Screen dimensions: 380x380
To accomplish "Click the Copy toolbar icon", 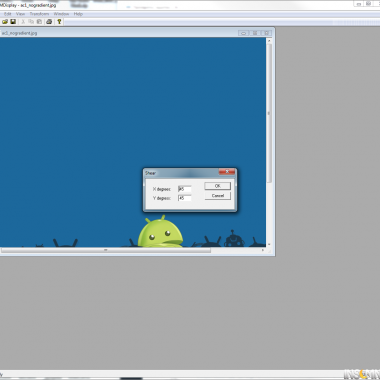I will pos(31,22).
